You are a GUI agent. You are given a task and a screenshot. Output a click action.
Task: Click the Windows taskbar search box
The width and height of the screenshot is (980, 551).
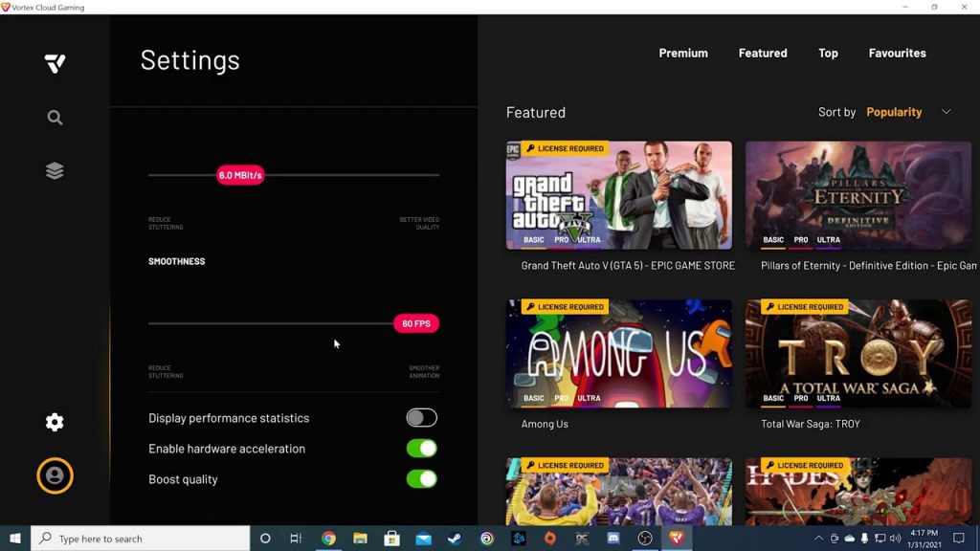click(140, 539)
